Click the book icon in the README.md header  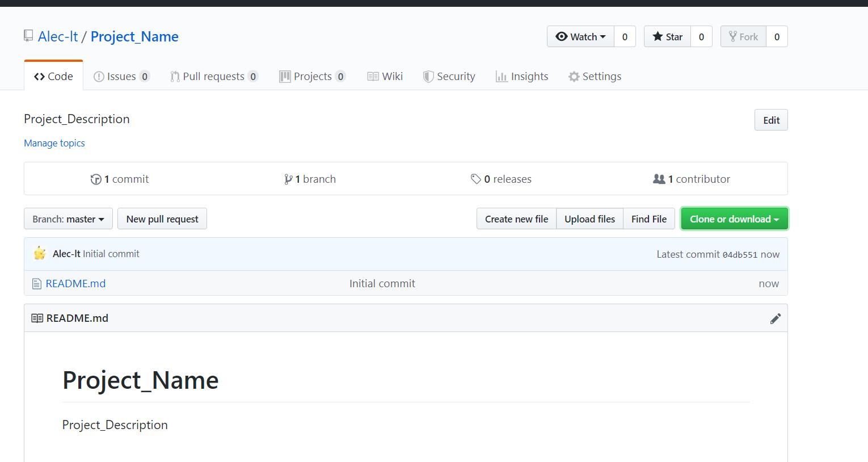click(37, 318)
